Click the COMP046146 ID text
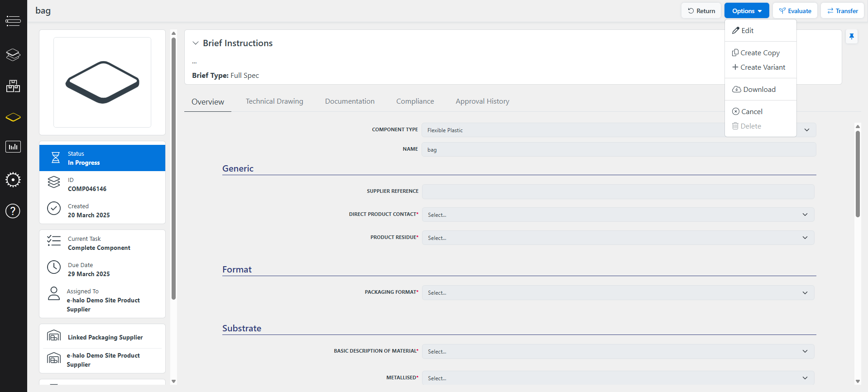 [x=87, y=189]
